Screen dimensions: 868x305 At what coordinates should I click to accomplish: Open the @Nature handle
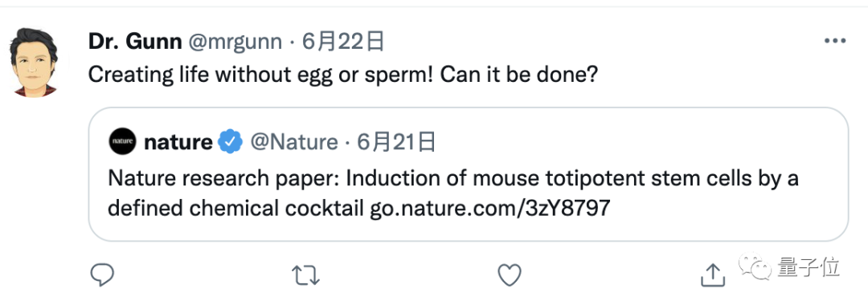click(294, 143)
